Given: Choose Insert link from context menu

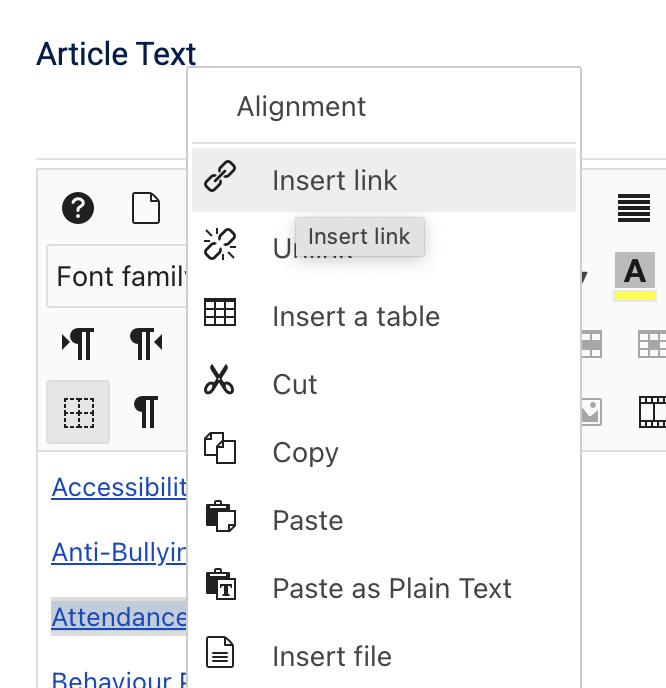Looking at the screenshot, I should [334, 180].
